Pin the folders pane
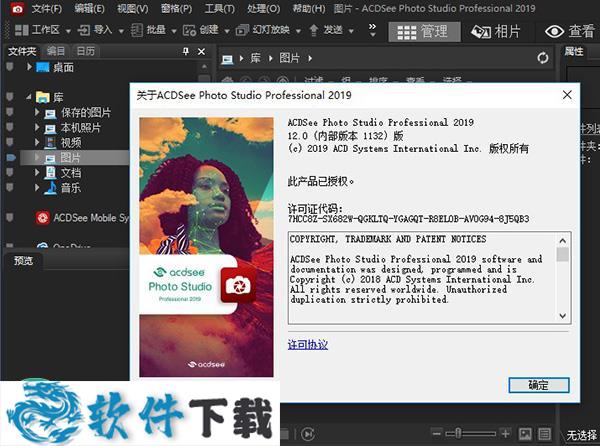600x446 pixels. pyautogui.click(x=186, y=51)
